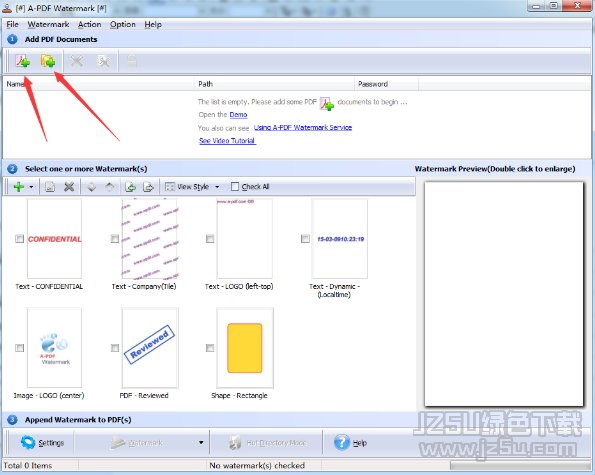Click the Watermark Preview pane
This screenshot has width=595, height=475.
[504, 294]
